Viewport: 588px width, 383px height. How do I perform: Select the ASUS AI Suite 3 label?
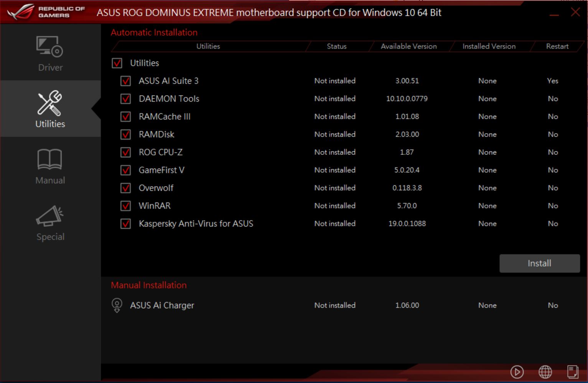168,81
